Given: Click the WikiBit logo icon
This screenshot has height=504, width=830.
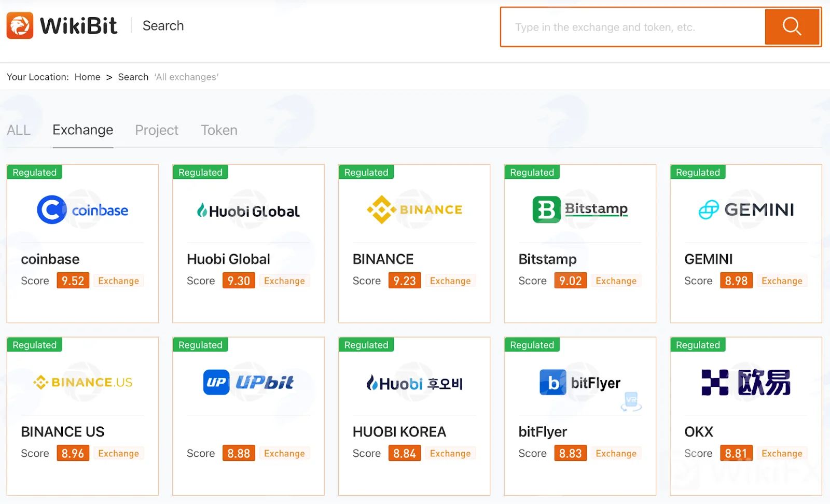Looking at the screenshot, I should (x=20, y=25).
